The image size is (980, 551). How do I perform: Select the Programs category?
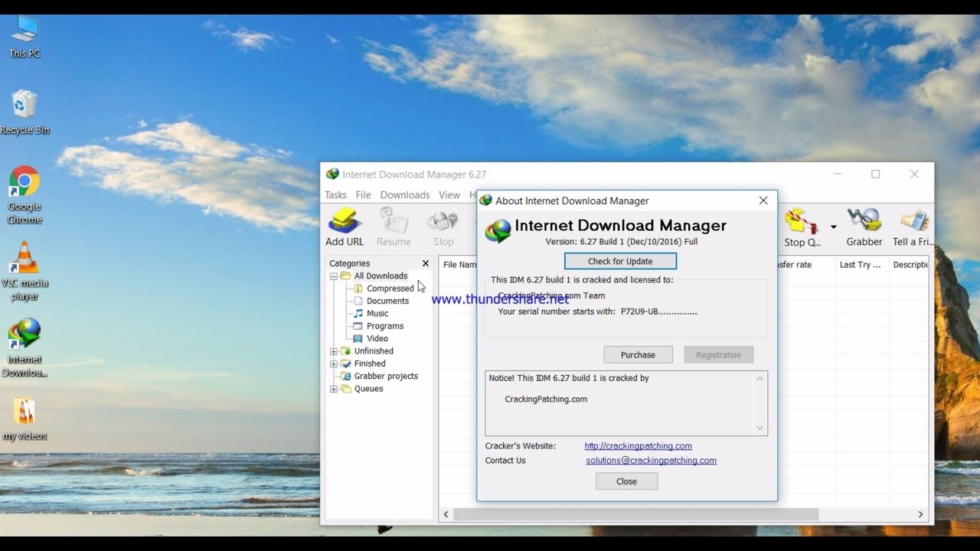pyautogui.click(x=385, y=326)
